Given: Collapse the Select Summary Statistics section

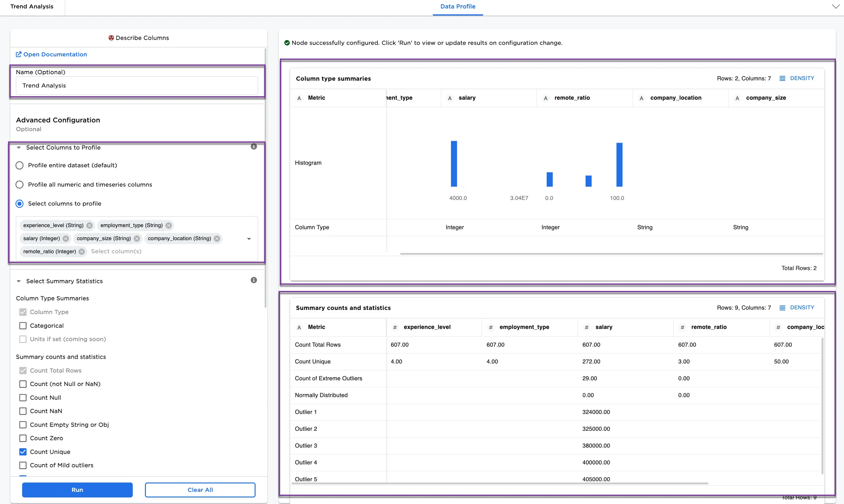Looking at the screenshot, I should (19, 281).
